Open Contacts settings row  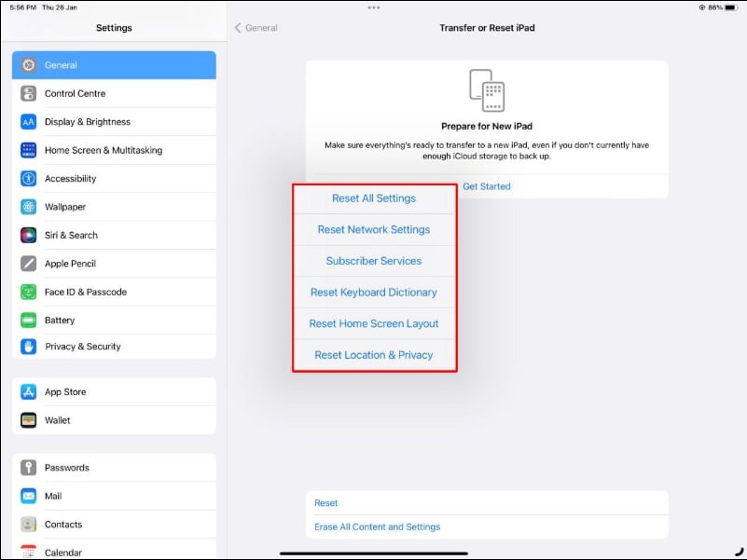click(x=114, y=525)
